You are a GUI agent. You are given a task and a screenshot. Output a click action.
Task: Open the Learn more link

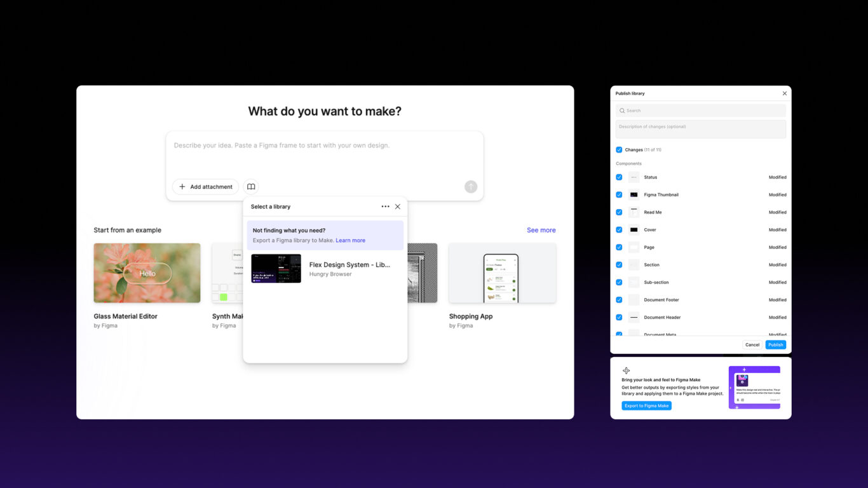pyautogui.click(x=350, y=240)
